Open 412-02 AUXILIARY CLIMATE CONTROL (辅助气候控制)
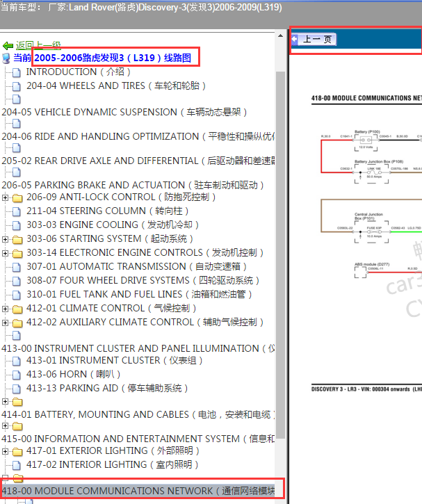 point(145,322)
